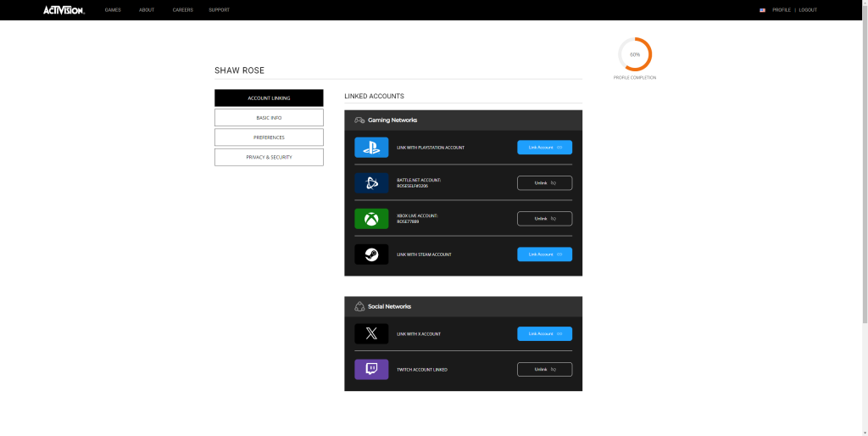Image resolution: width=868 pixels, height=436 pixels.
Task: Link the Steam account
Action: tap(545, 254)
